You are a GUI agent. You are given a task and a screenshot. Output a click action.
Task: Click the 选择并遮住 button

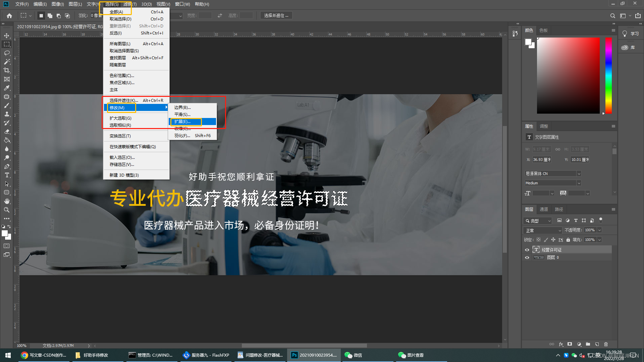(x=276, y=15)
